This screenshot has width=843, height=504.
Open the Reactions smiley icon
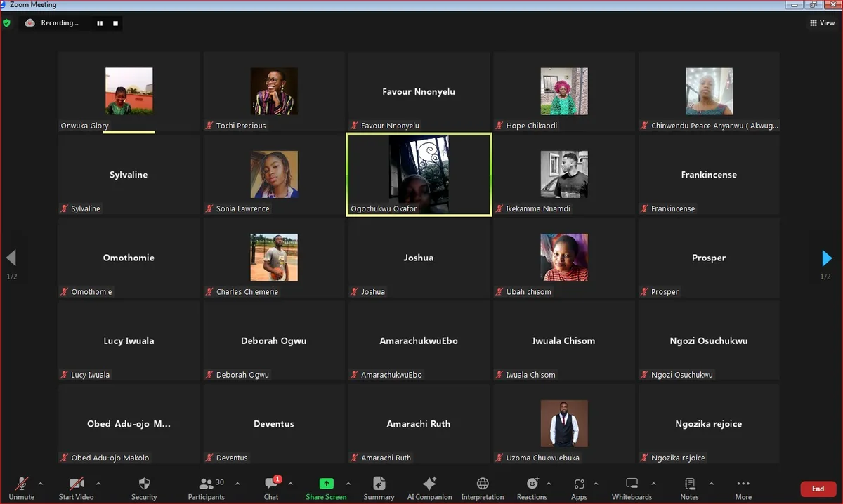tap(532, 483)
